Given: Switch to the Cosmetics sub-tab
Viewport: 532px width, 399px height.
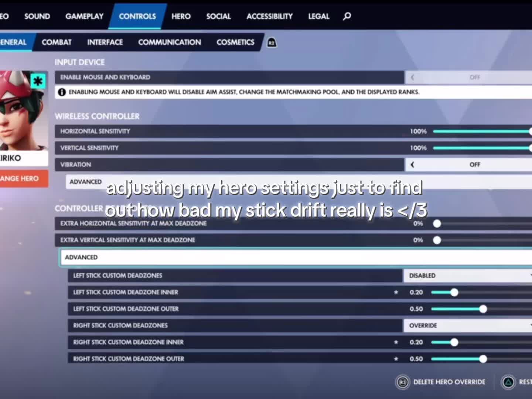Looking at the screenshot, I should point(235,42).
